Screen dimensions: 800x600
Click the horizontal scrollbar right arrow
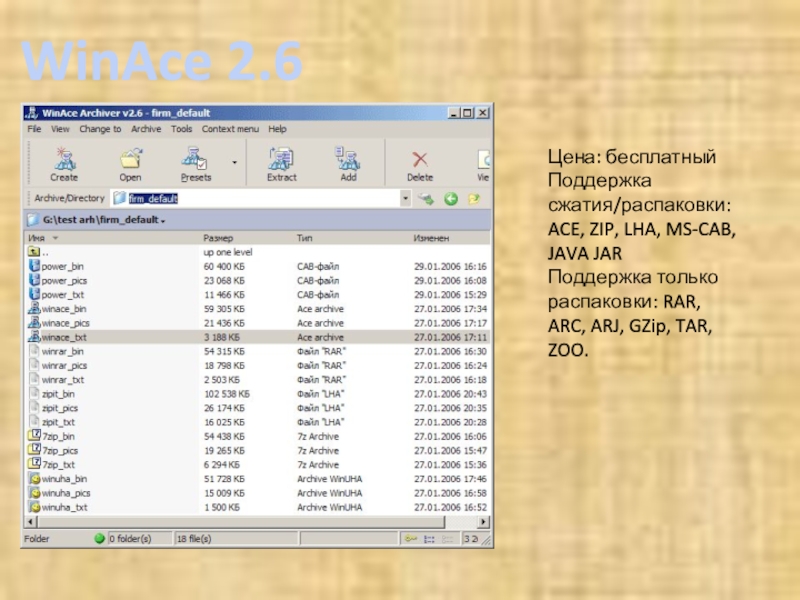(x=483, y=521)
